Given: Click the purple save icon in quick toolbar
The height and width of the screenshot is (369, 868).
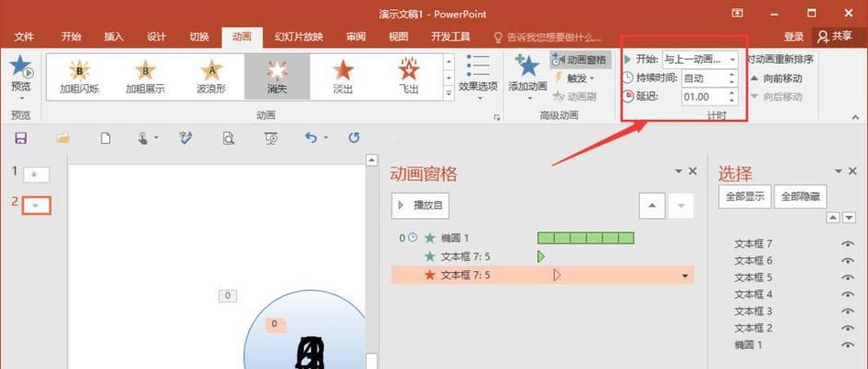Looking at the screenshot, I should (x=21, y=138).
